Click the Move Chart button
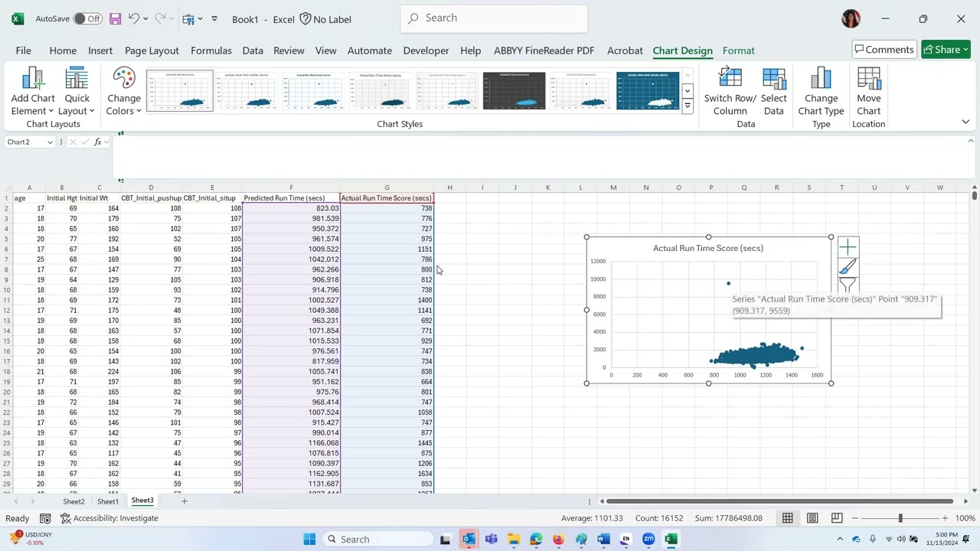 [868, 91]
